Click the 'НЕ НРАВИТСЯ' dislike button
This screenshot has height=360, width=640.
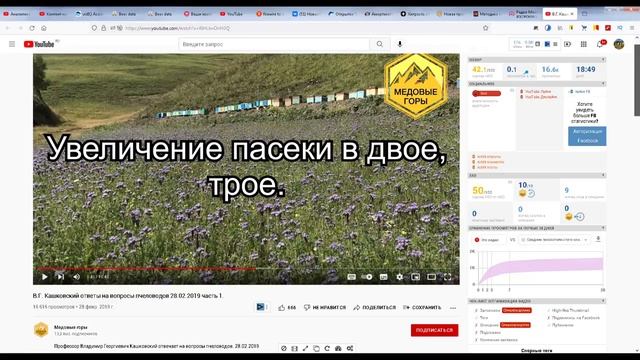click(324, 307)
